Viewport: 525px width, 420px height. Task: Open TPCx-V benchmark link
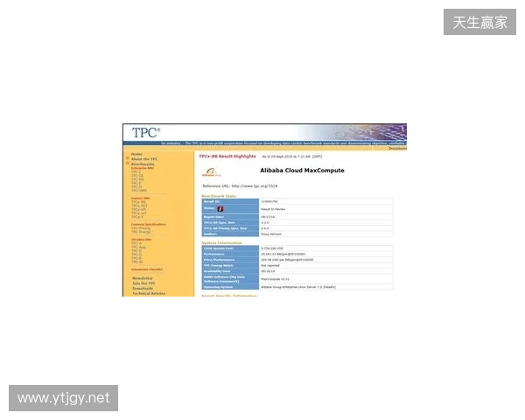point(137,217)
